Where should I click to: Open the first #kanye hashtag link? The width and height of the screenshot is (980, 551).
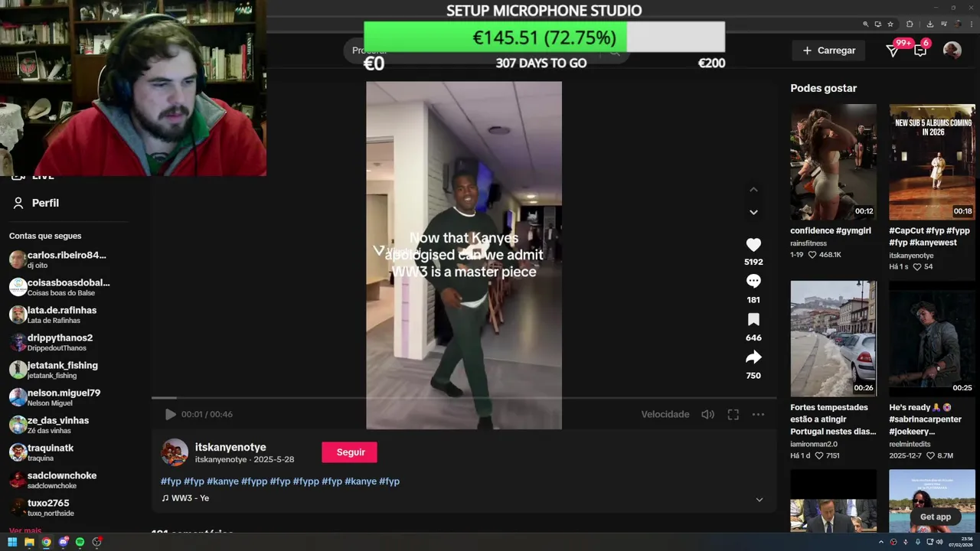tap(223, 481)
